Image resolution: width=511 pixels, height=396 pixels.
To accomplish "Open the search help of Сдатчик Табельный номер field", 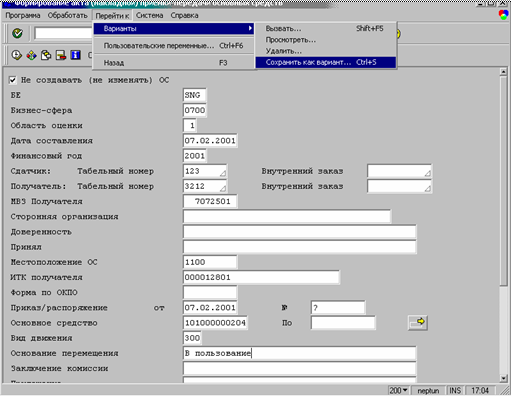I will pos(223,173).
